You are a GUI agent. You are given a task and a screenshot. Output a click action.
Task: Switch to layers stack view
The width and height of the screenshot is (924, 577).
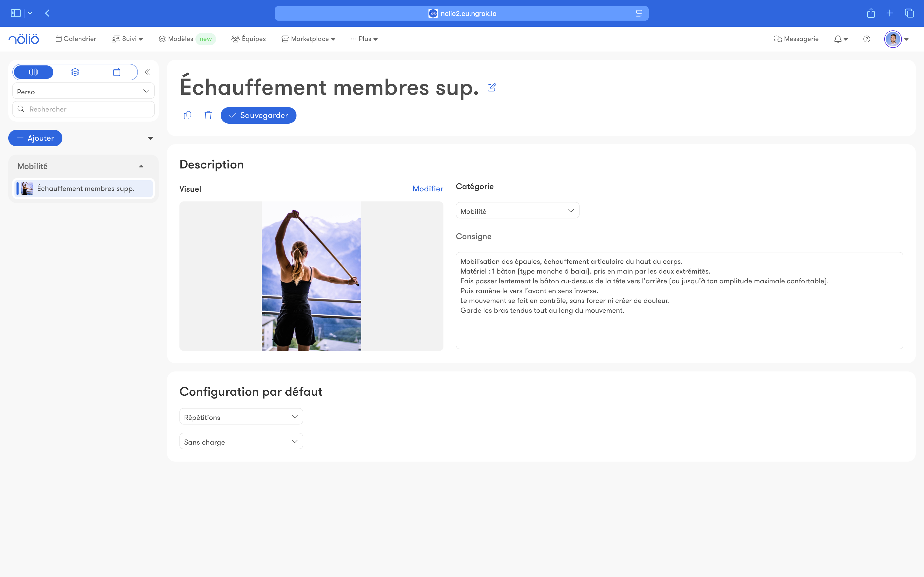(75, 72)
